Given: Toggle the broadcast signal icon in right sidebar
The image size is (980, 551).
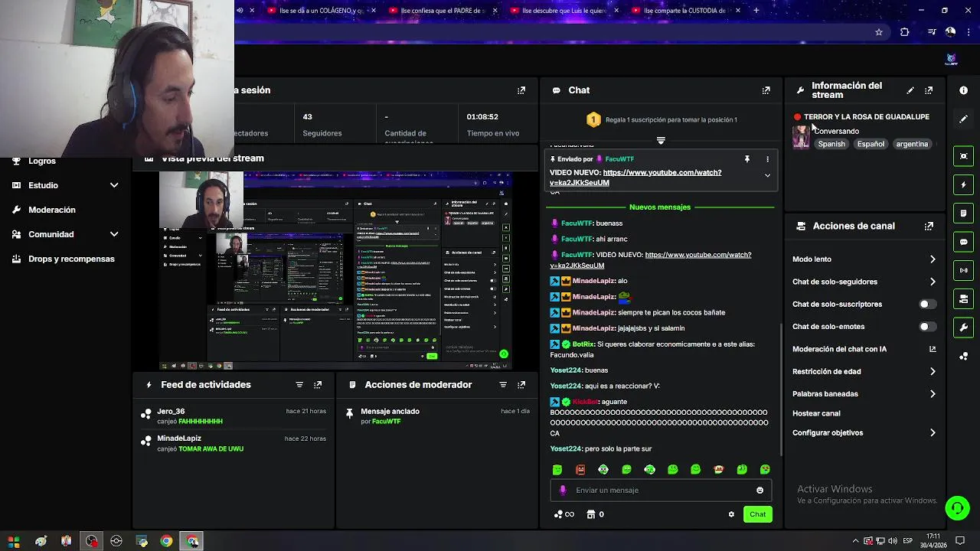Looking at the screenshot, I should (x=963, y=270).
